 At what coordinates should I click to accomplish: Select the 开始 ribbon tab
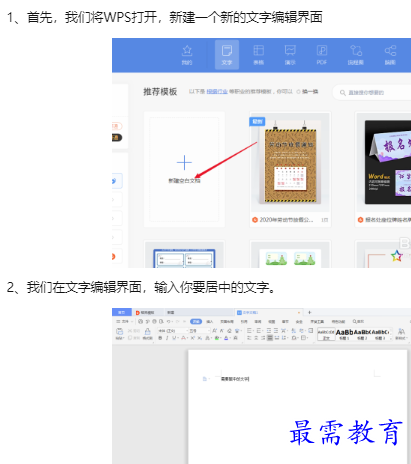click(196, 321)
